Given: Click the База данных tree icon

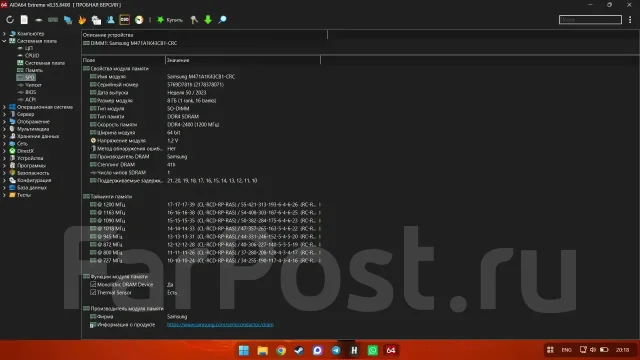Looking at the screenshot, I should click(12, 187).
